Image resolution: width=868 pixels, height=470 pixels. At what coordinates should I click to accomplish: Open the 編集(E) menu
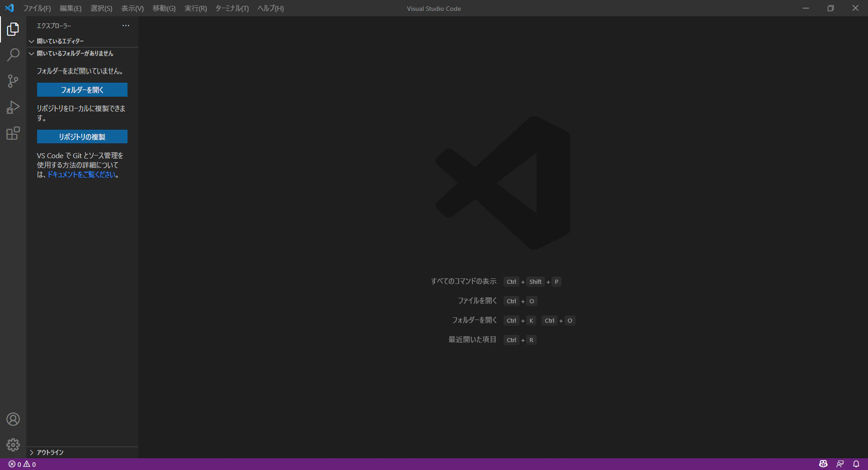point(71,8)
